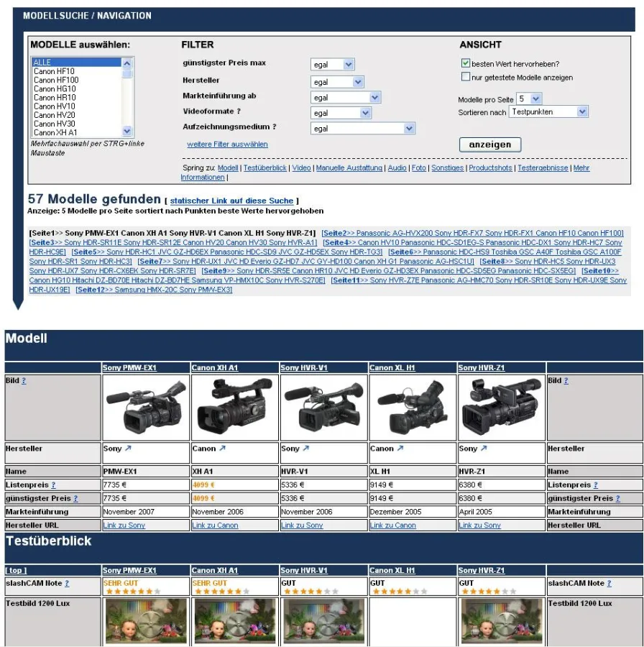Open the Hersteller filter dropdown
Screen dimensions: 644x647
(x=337, y=82)
